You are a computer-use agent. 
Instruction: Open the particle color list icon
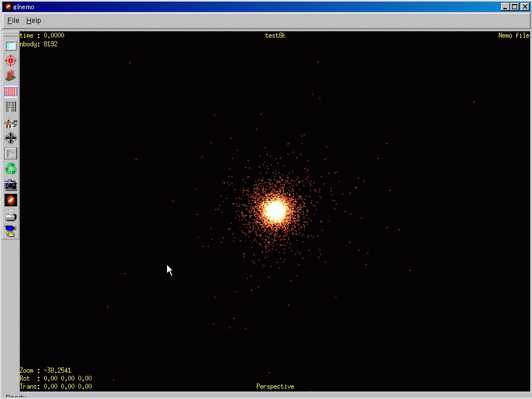11,107
